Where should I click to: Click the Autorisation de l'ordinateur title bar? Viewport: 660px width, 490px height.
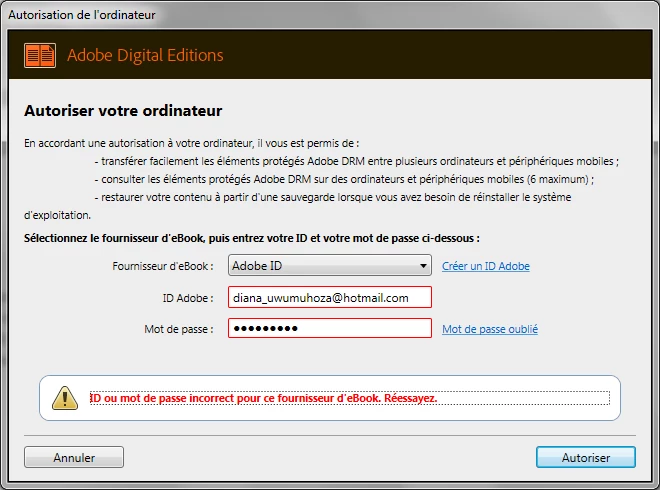point(82,15)
